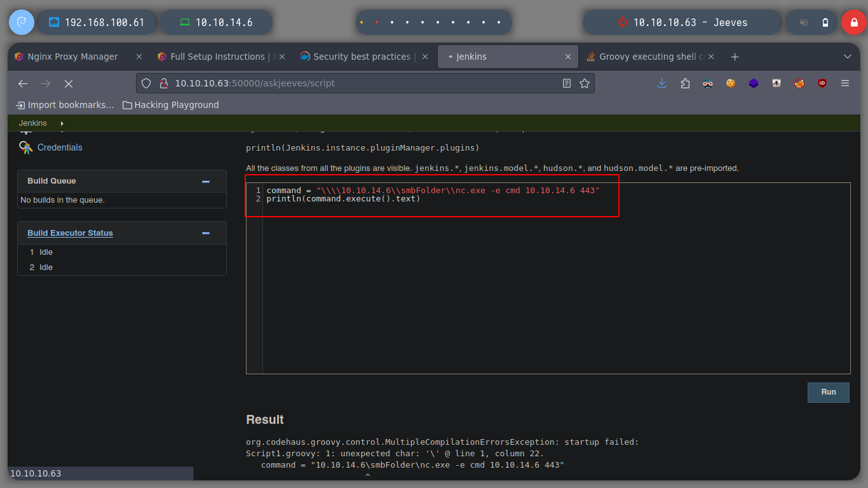Click executor 2 Idle row
Viewport: 868px width, 488px height.
coord(122,268)
